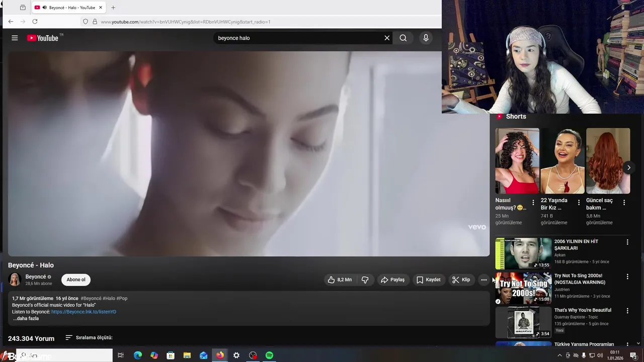Open options for 'Try Not To Sing 2000s!'
The width and height of the screenshot is (644, 362).
click(627, 277)
